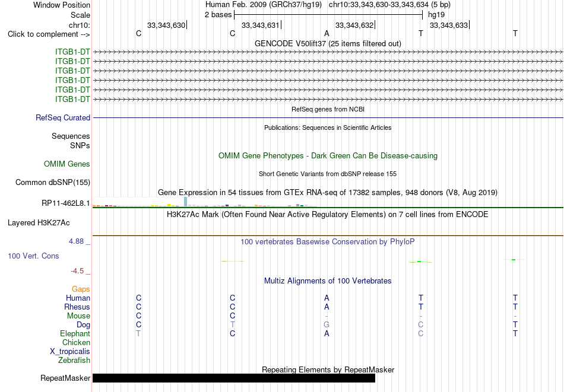Click reference base A in the sequence row
This screenshot has width=564, height=392.
point(327,33)
